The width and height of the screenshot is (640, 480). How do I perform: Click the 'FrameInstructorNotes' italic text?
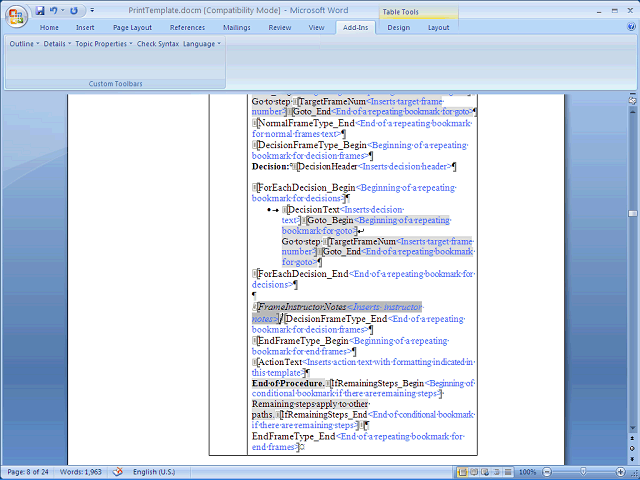tap(302, 307)
